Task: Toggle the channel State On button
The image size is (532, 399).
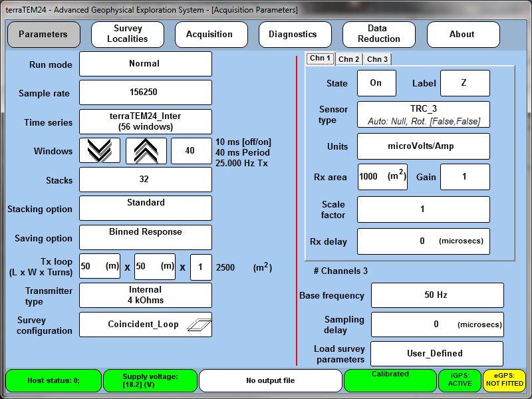Action: tap(376, 83)
